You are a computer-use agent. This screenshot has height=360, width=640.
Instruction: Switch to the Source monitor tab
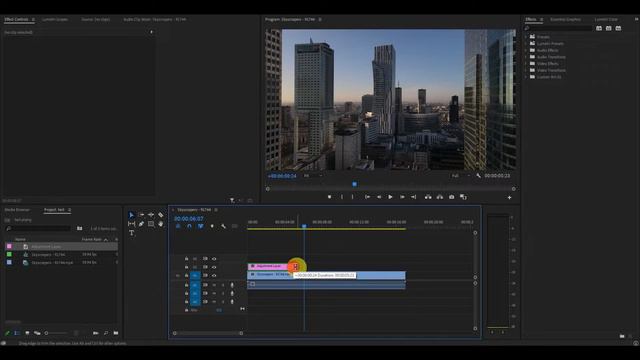[96, 19]
